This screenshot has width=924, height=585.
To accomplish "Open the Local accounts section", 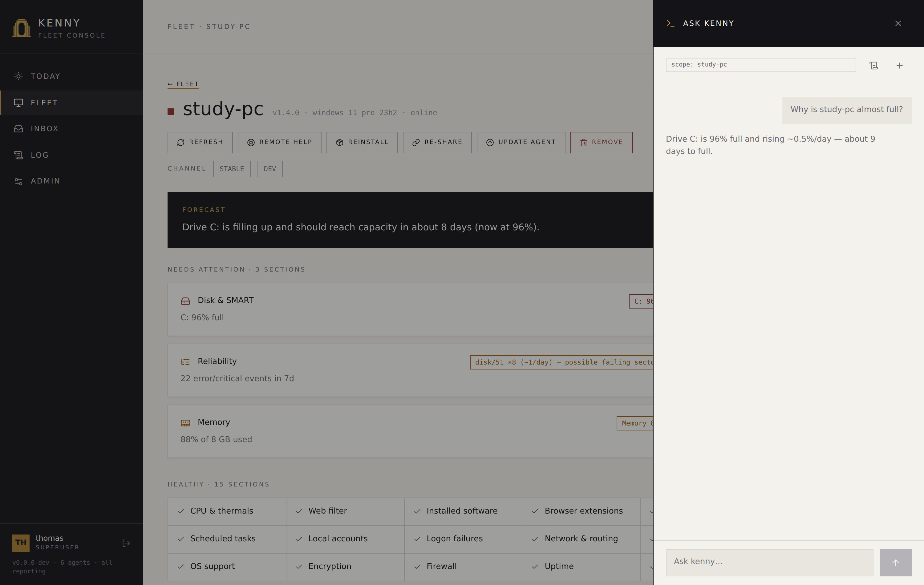I will [x=345, y=539].
